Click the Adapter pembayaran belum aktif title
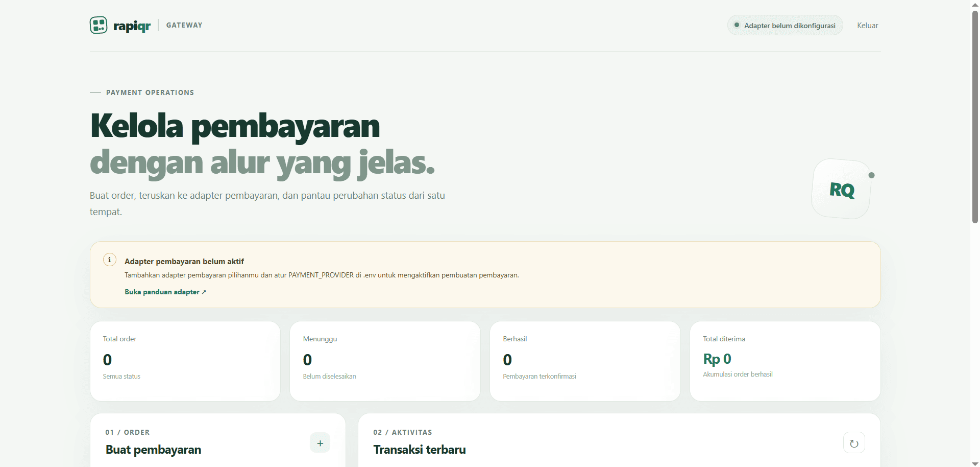This screenshot has height=467, width=980. 184,261
